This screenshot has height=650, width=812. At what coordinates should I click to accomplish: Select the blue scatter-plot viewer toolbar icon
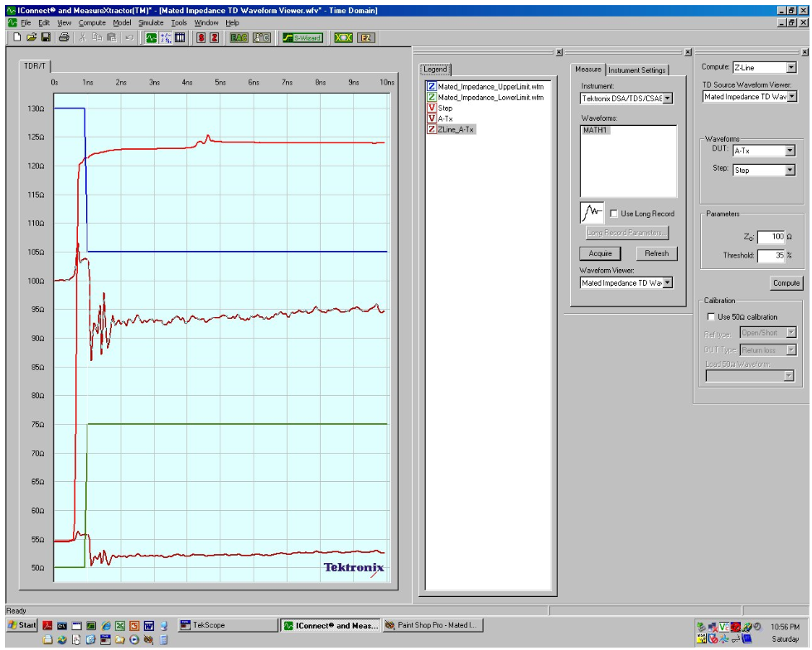pyautogui.click(x=166, y=38)
